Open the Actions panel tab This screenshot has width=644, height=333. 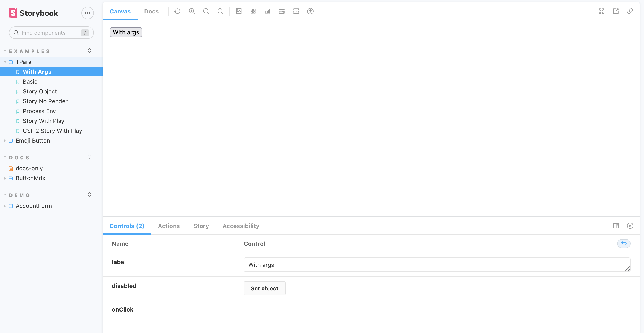pyautogui.click(x=169, y=226)
